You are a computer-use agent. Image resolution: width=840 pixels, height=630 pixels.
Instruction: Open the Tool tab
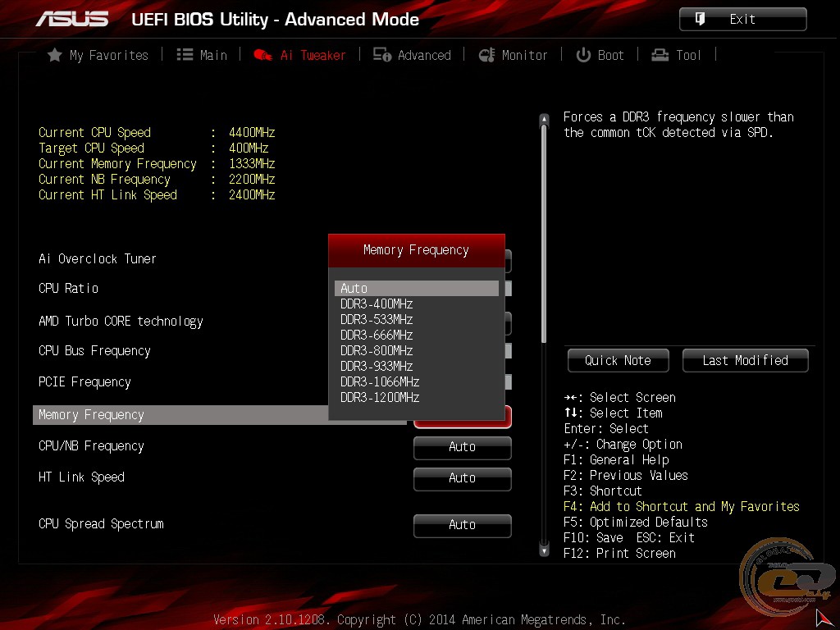pos(676,55)
